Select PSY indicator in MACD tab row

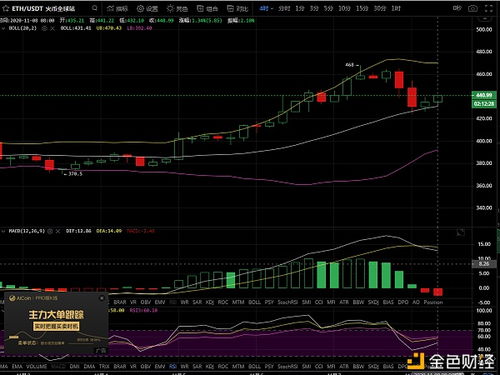click(x=269, y=302)
